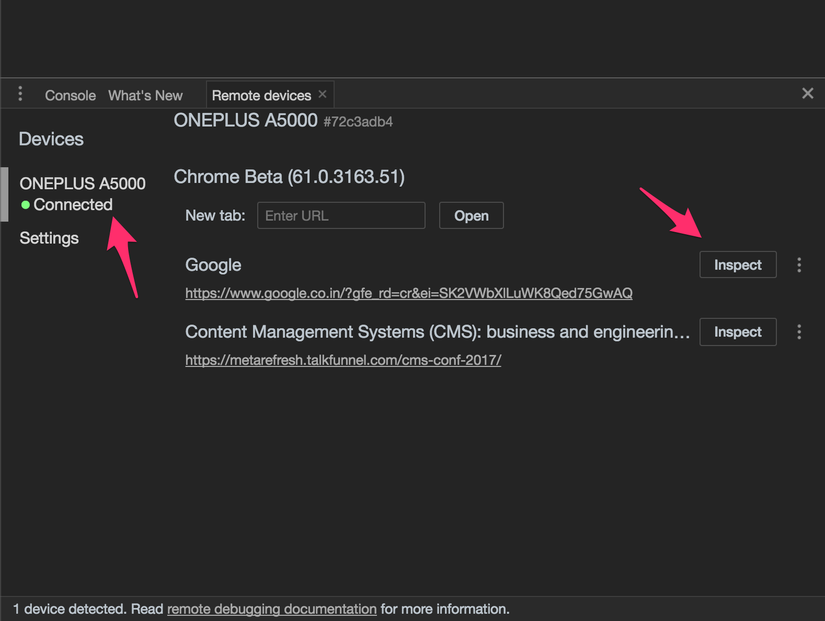Image resolution: width=825 pixels, height=621 pixels.
Task: Click the device serial #72c3adb4
Action: tap(358, 122)
